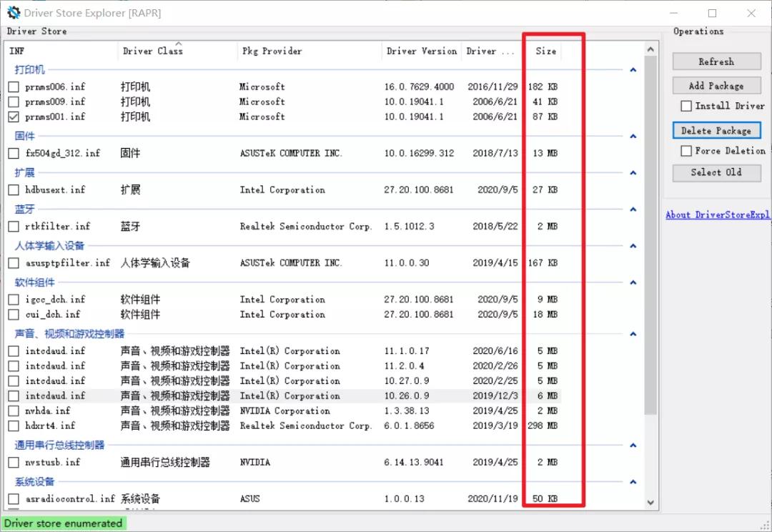This screenshot has width=772, height=532.
Task: Click the scrollbar up arrow
Action: [x=649, y=49]
